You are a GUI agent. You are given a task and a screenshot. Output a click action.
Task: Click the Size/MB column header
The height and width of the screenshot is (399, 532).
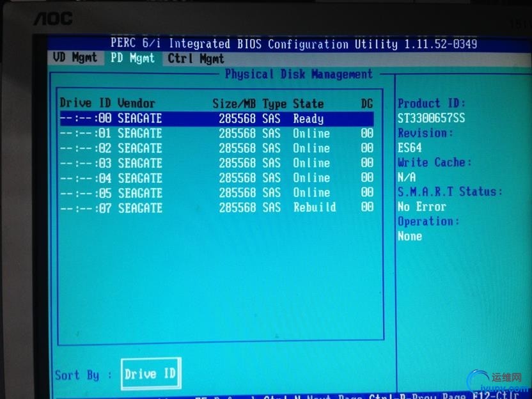point(234,104)
